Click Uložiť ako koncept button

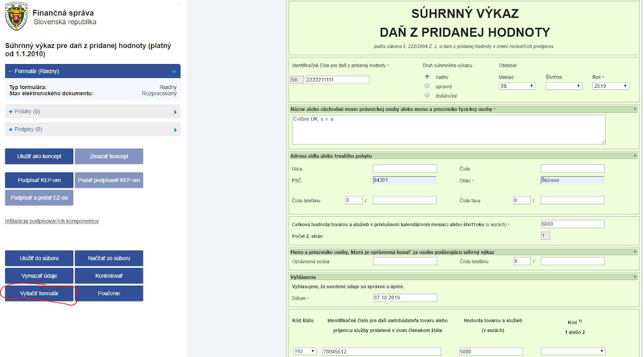pyautogui.click(x=39, y=156)
